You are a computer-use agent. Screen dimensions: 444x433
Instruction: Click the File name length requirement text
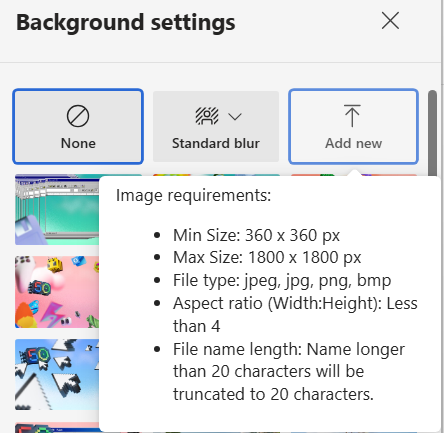289,372
